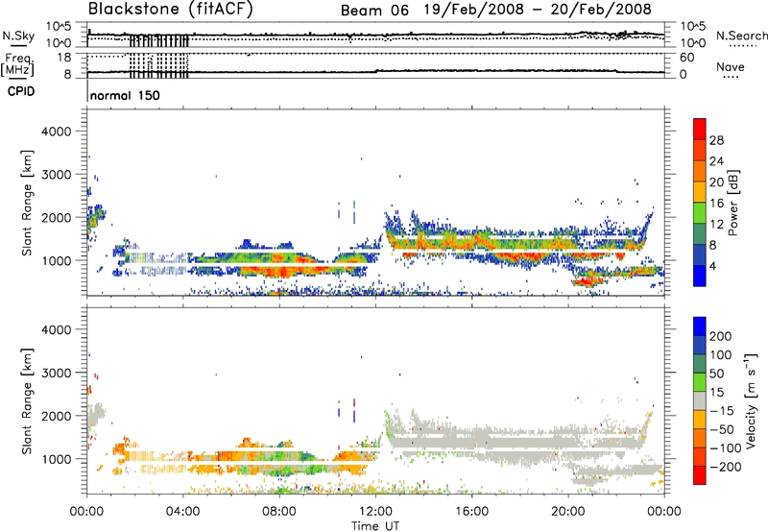Viewport: 768px width, 532px height.
Task: Click the Slant Range [km] label of the power panel
Action: [27, 203]
